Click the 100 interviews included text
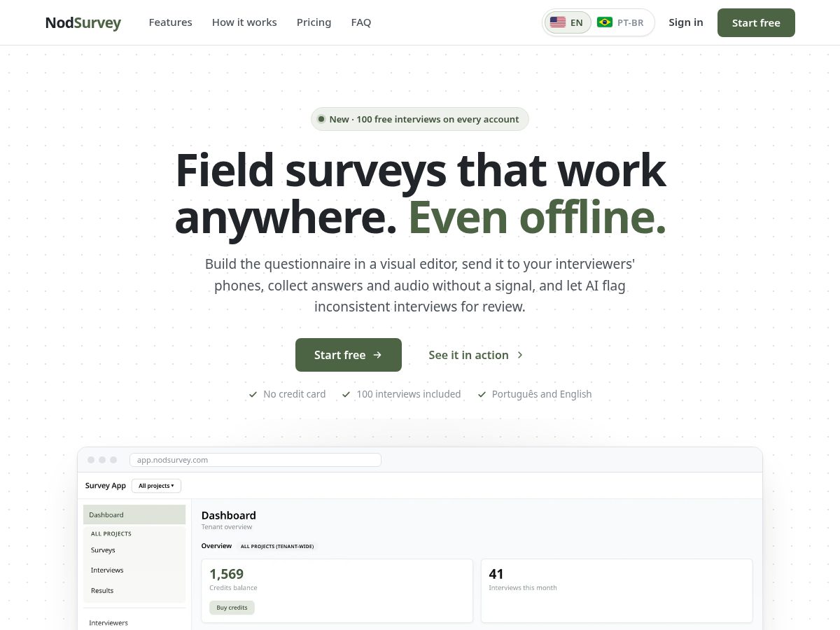Screen dimensions: 840x630 pos(409,394)
